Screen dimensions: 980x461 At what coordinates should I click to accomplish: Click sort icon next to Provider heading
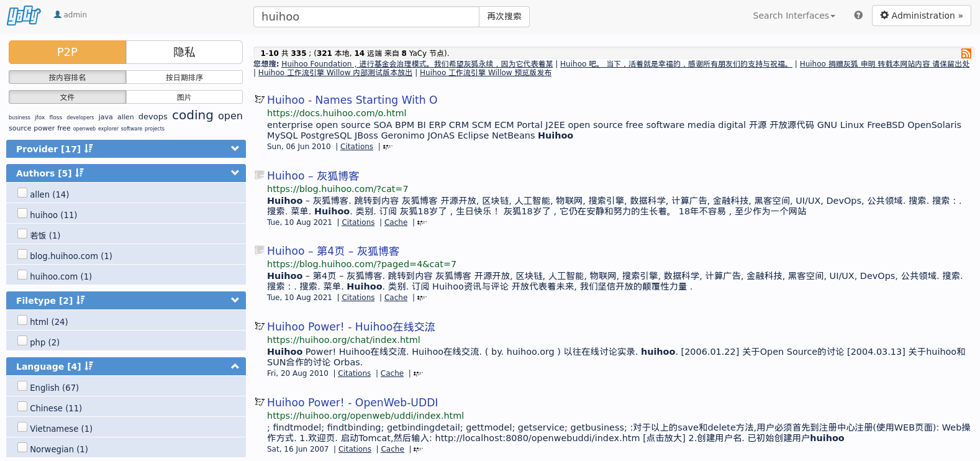pyautogui.click(x=89, y=148)
